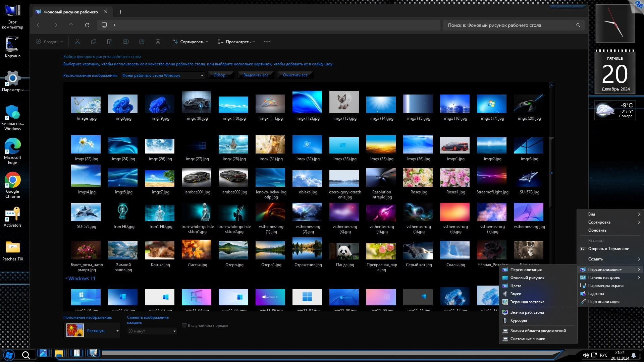The image size is (644, 362).
Task: Click the volume speaker icon in the system tray
Action: point(586,355)
